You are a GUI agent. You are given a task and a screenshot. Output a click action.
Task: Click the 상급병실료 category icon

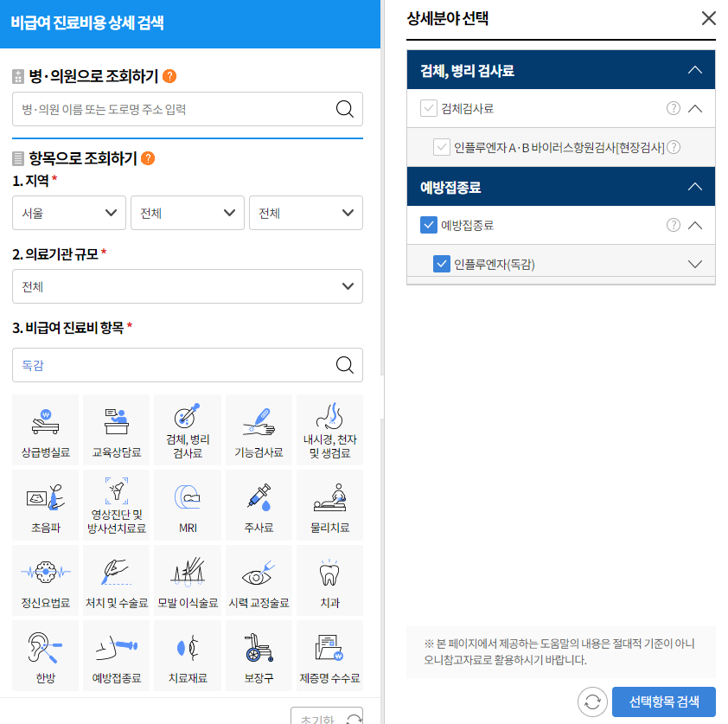pyautogui.click(x=45, y=430)
